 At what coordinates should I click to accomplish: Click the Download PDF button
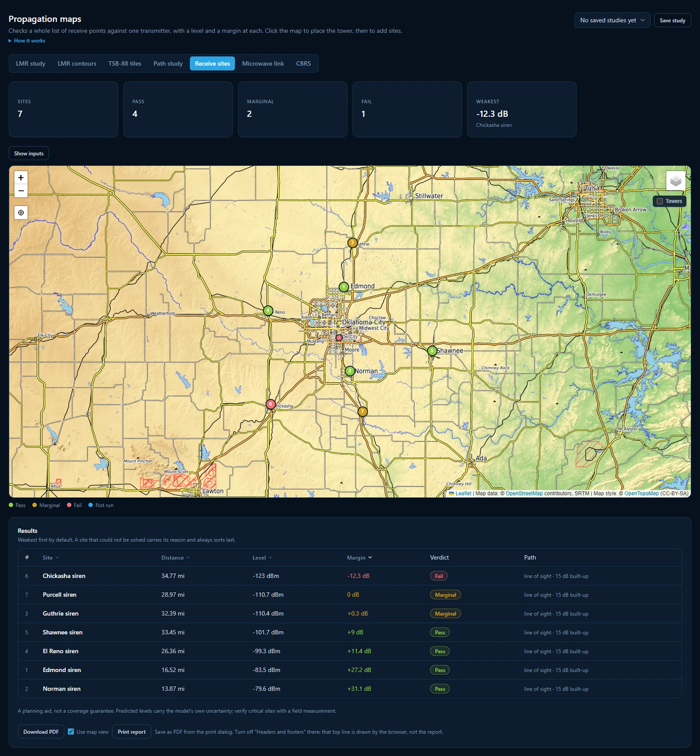[41, 731]
